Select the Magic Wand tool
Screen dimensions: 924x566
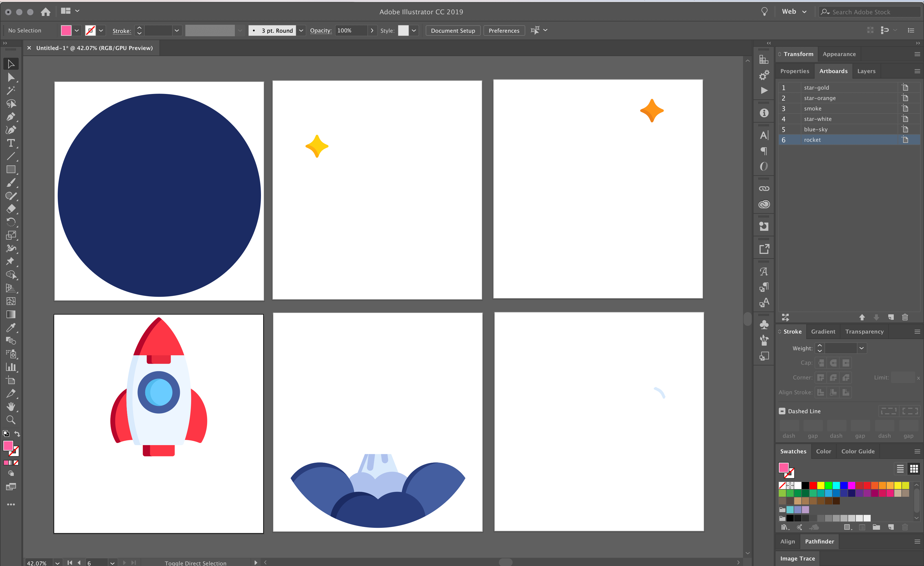11,91
